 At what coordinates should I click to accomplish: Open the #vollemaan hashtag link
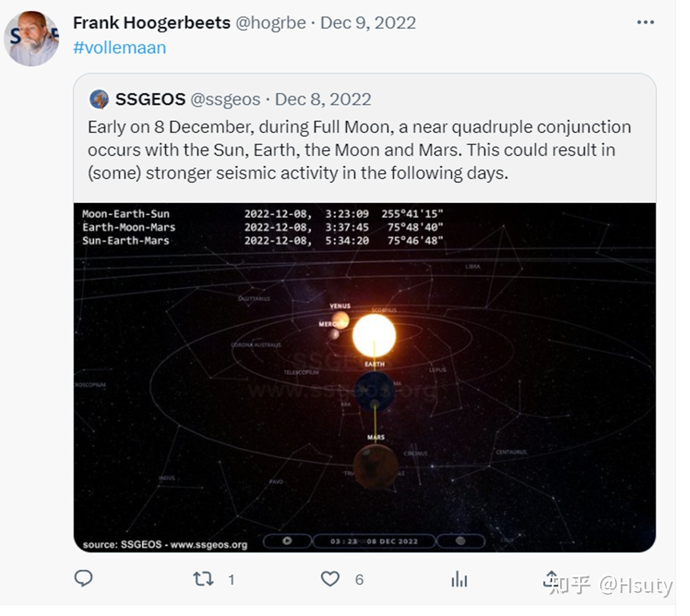click(119, 47)
